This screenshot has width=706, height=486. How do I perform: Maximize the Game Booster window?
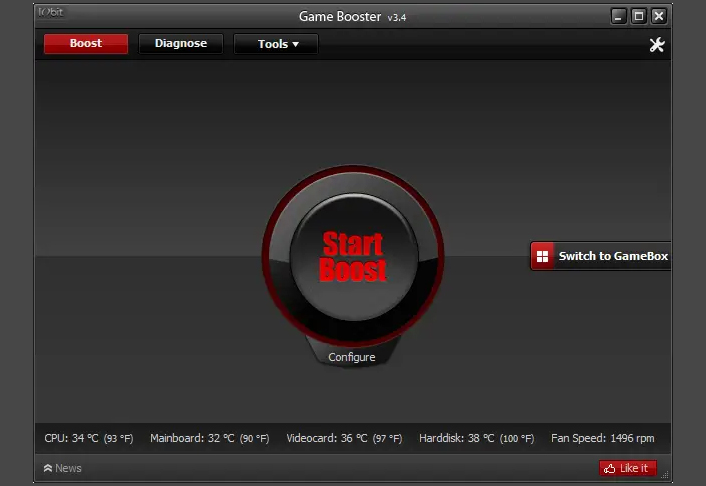coord(638,16)
